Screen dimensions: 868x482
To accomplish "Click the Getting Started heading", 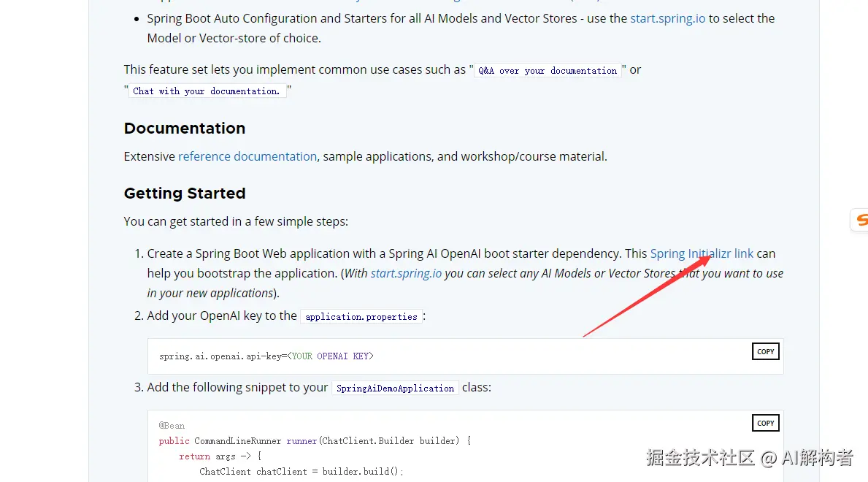I will point(185,194).
